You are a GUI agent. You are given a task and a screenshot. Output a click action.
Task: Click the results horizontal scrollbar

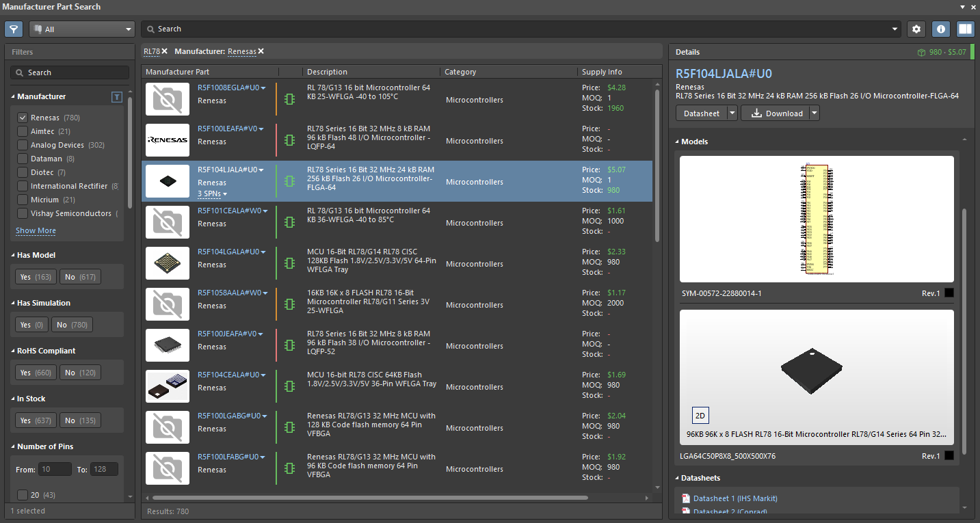369,498
